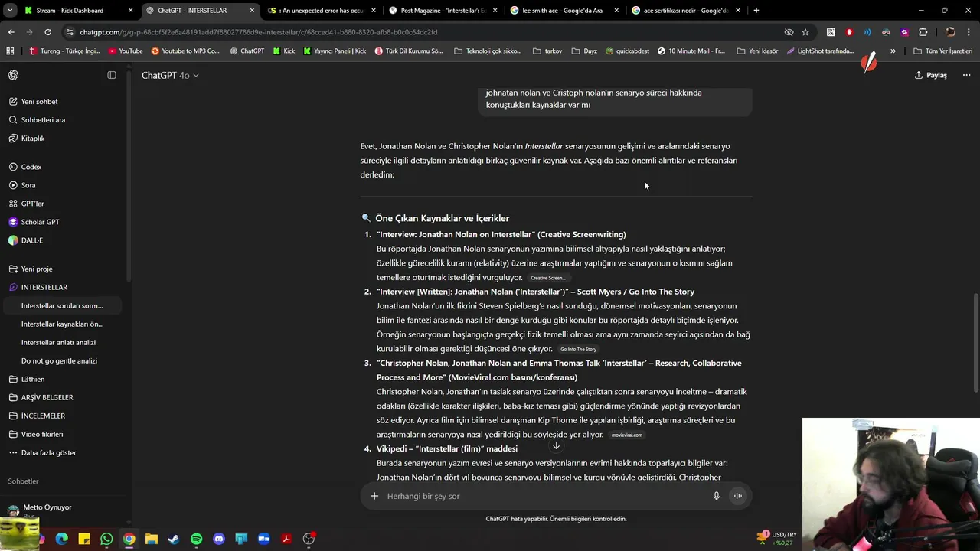Open tarkov bookmark folder
980x551 pixels.
tap(547, 51)
